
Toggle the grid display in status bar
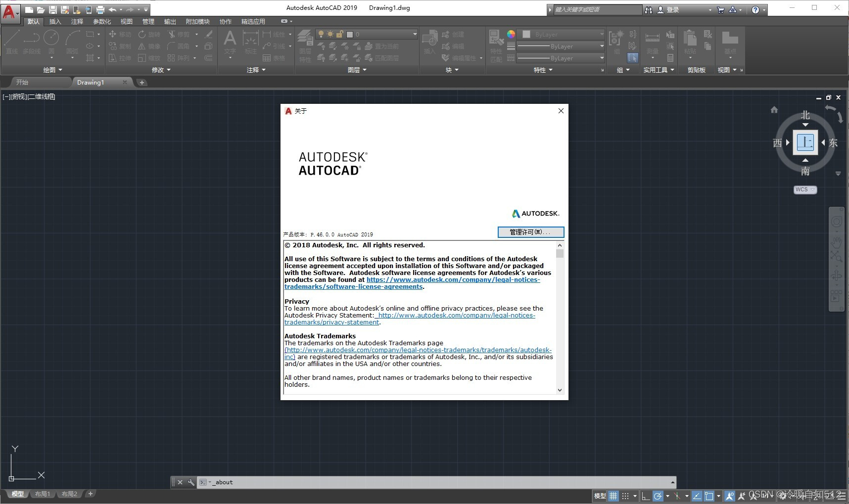coord(613,496)
